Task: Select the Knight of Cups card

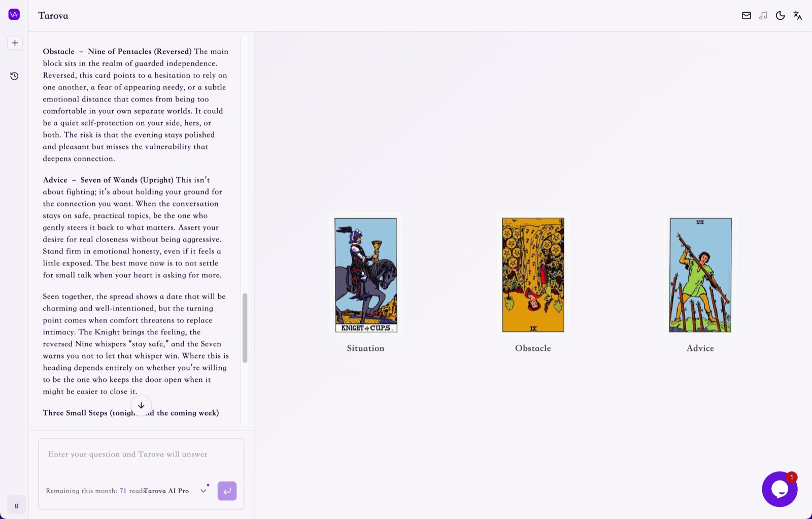Action: [365, 275]
